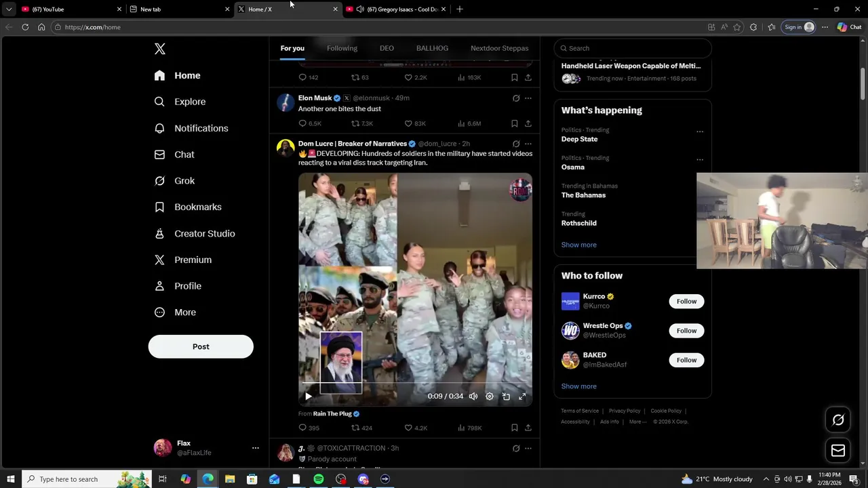868x488 pixels.
Task: Open the Rothschild trending topic
Action: [578, 223]
